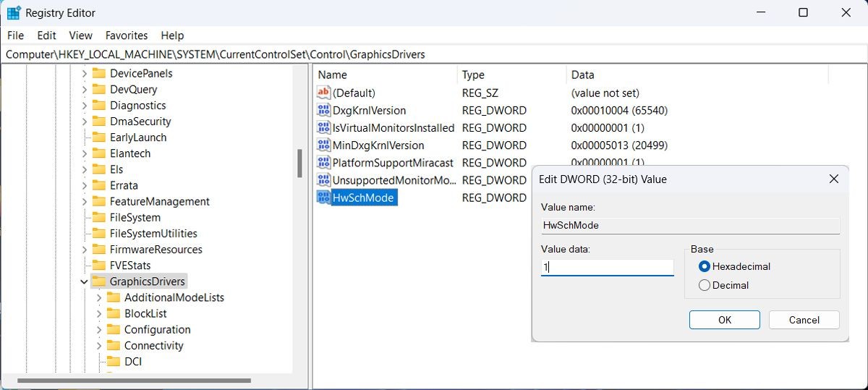Expand the AdditionalModeLists tree node
Viewport: 868px width, 390px height.
pos(98,297)
